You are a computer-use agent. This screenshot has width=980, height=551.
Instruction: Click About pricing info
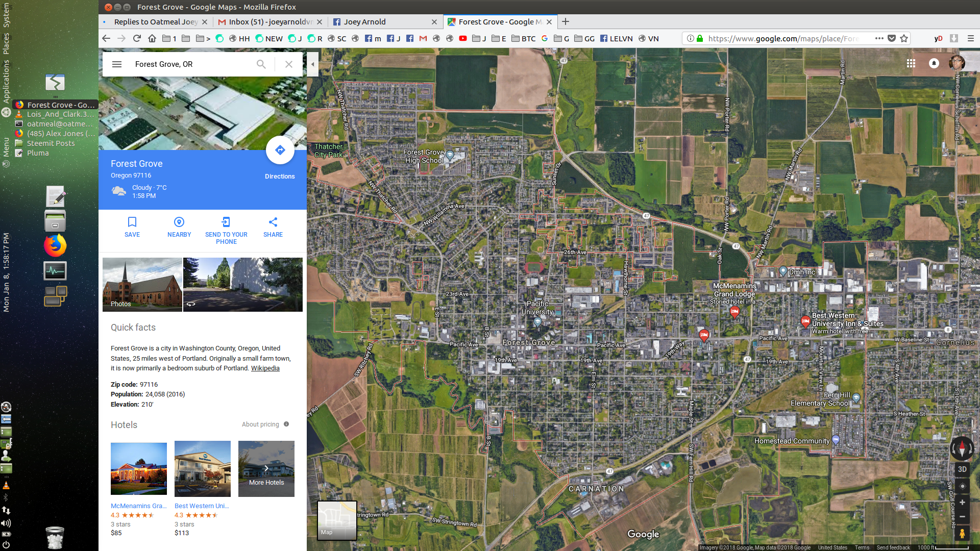[265, 424]
